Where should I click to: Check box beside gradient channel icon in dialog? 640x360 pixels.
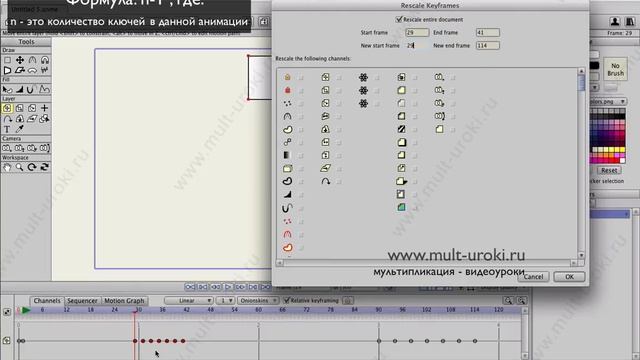point(301,156)
